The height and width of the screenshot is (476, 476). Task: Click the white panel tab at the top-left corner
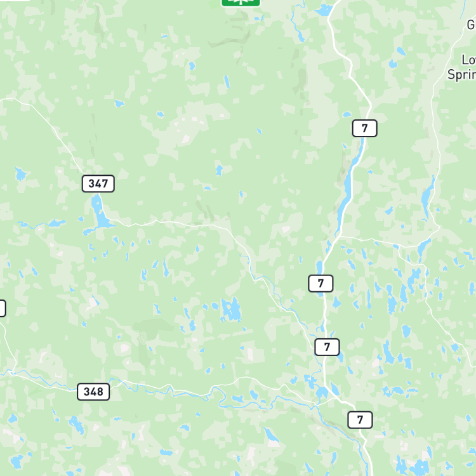[x=15, y=0]
